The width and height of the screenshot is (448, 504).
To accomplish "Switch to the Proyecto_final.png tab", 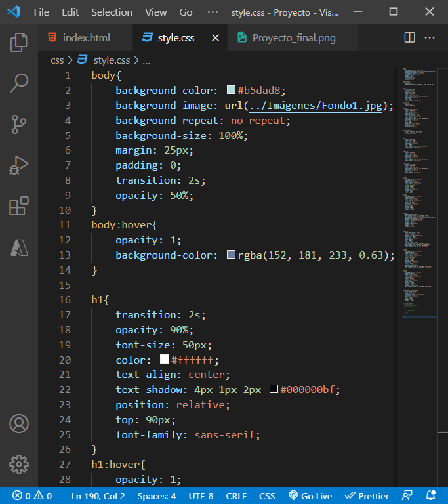I will click(x=293, y=38).
